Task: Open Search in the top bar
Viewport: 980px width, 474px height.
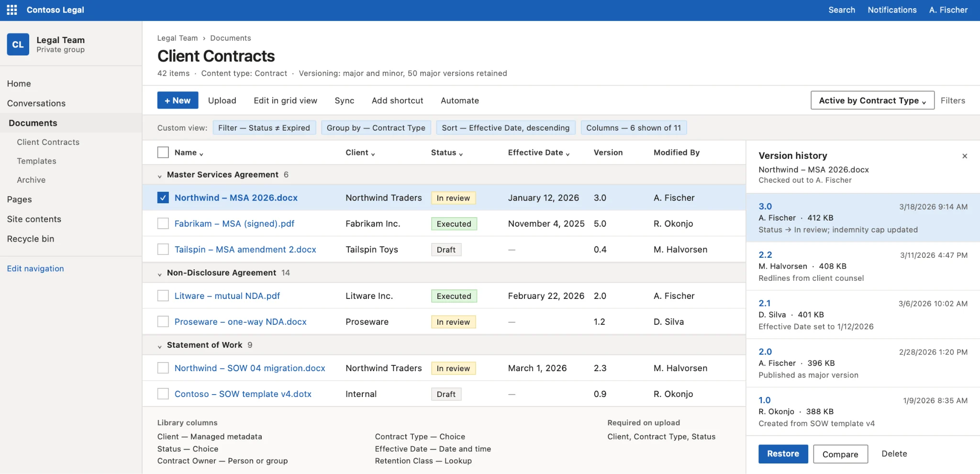Action: coord(842,10)
